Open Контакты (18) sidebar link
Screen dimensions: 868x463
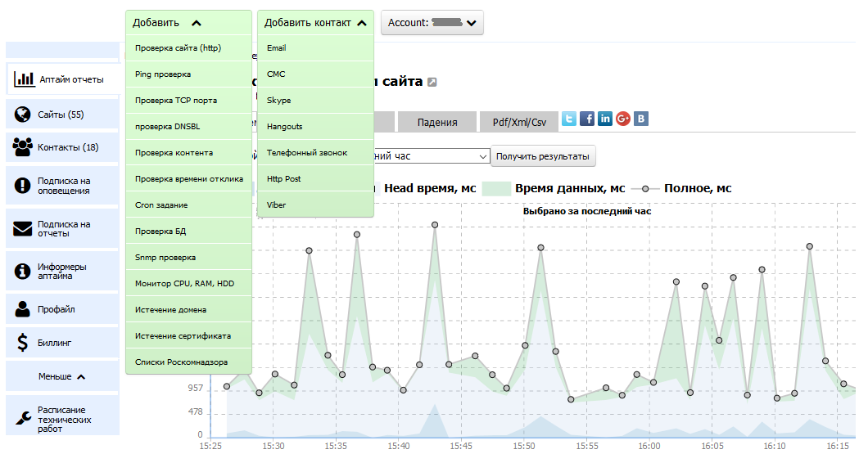(x=68, y=147)
